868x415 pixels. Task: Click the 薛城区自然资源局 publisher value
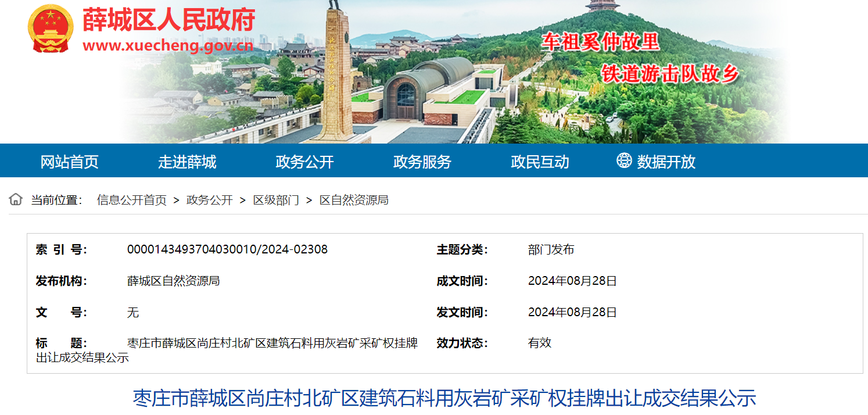[x=173, y=281]
